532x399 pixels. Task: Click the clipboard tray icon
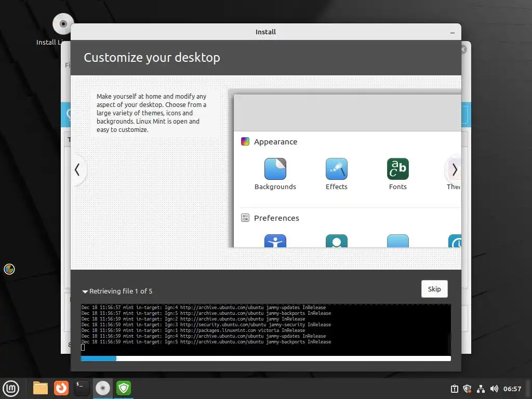coord(454,389)
